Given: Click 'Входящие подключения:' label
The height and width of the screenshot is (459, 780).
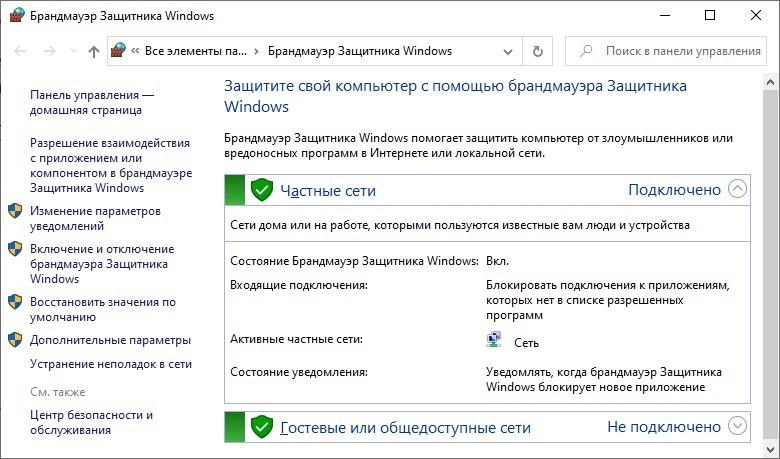Looking at the screenshot, I should tap(299, 285).
